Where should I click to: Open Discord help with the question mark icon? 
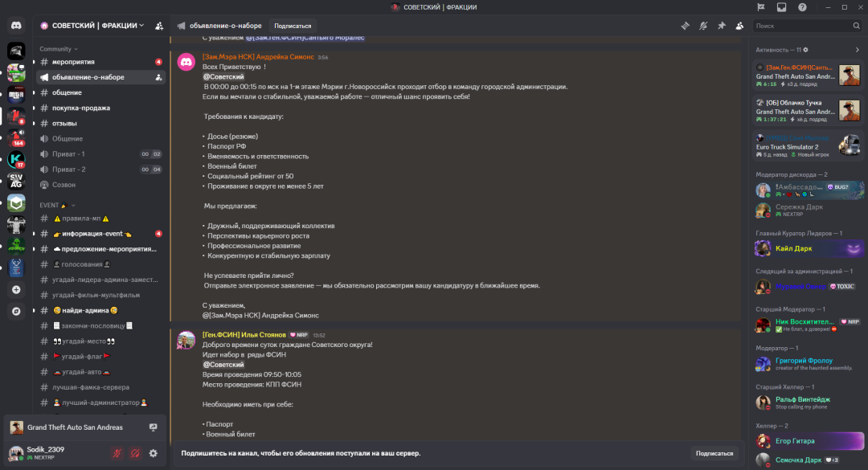(x=801, y=7)
